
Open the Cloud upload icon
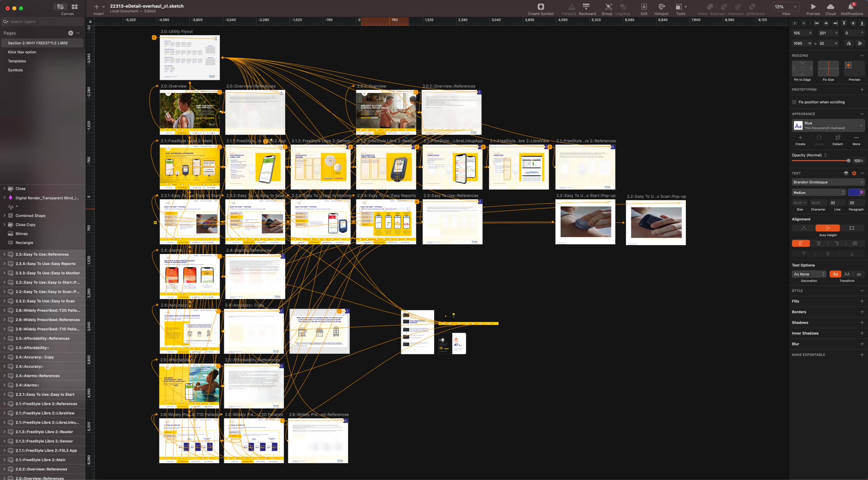pos(830,7)
